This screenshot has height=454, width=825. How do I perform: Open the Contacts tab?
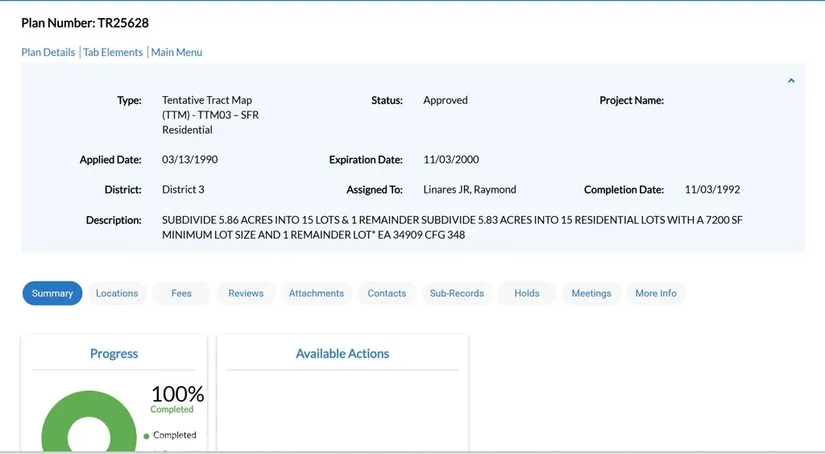pos(386,293)
